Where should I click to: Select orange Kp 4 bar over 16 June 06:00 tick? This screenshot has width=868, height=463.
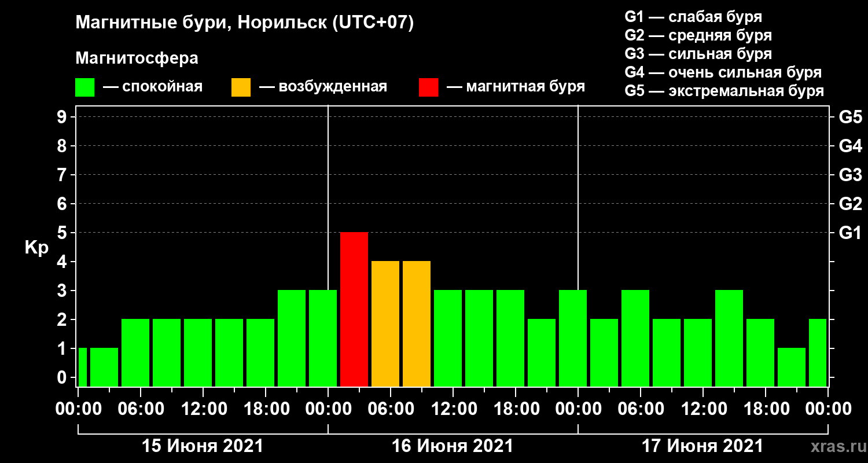point(385,324)
